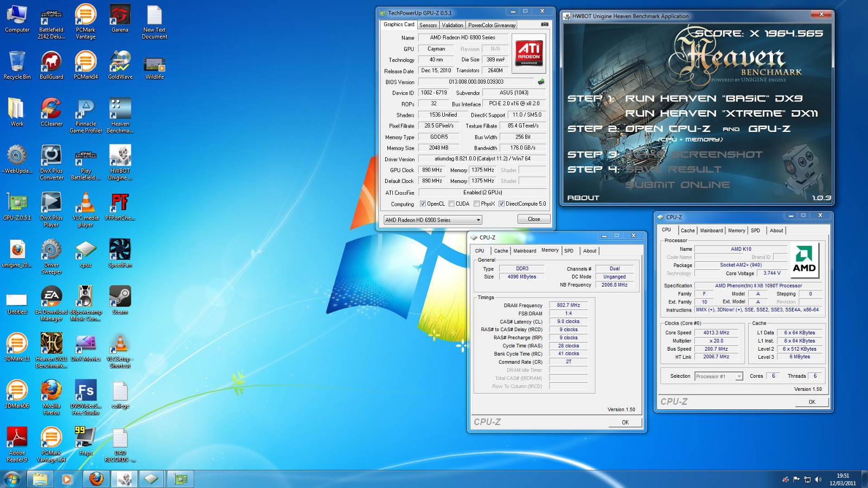Open the HWBOT Unigine desktop icon
This screenshot has height=488, width=868.
point(120,163)
